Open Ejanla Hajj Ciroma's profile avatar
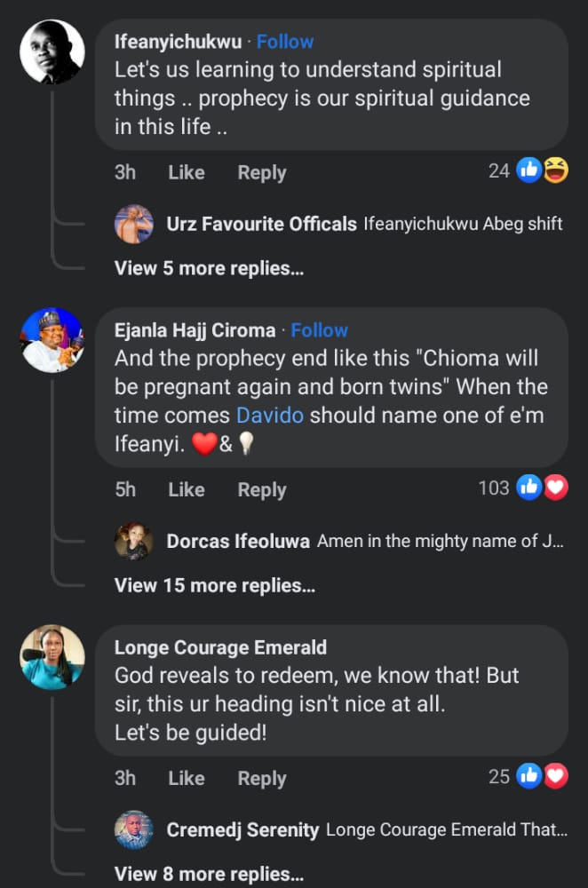 pyautogui.click(x=52, y=340)
